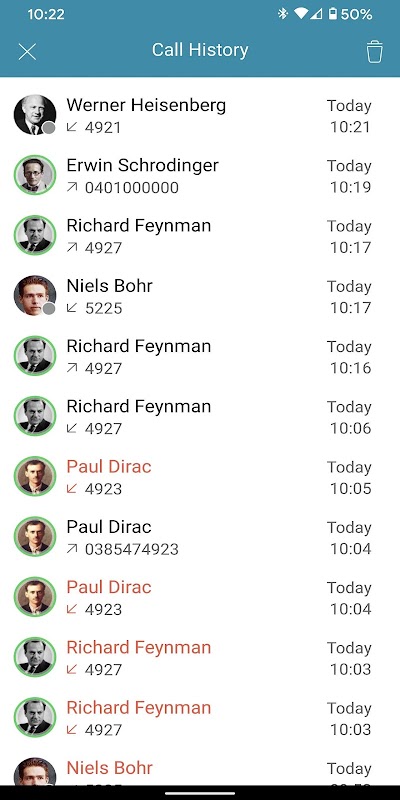Tap the trash icon to clear history
The height and width of the screenshot is (800, 400).
point(374,52)
